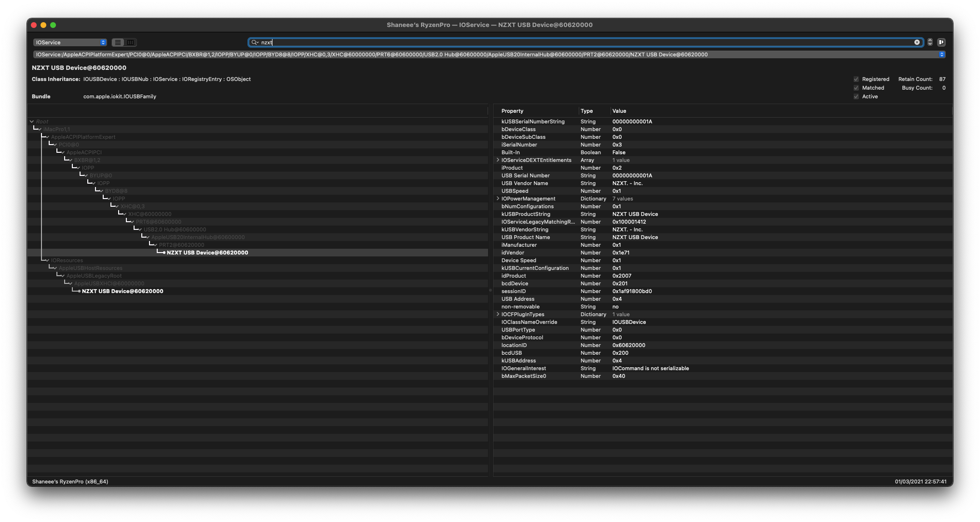Clear the nzxt search text
The height and width of the screenshot is (522, 980).
(917, 42)
